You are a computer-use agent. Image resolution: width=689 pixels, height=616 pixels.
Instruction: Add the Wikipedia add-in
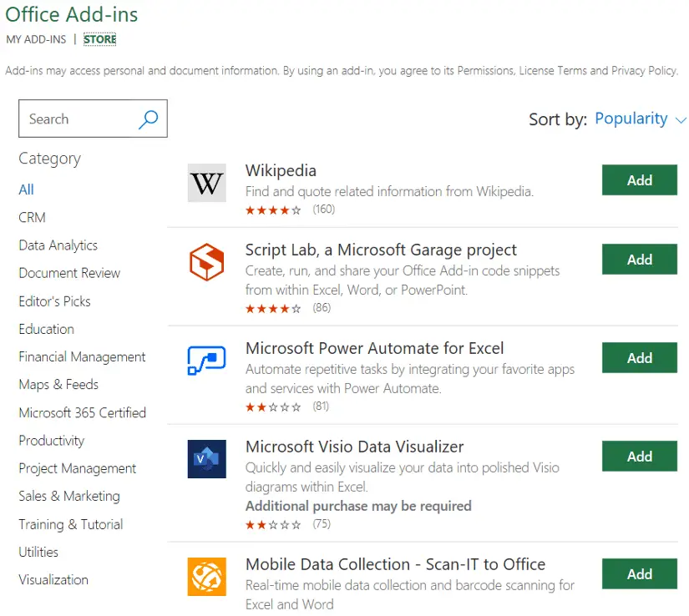[640, 180]
